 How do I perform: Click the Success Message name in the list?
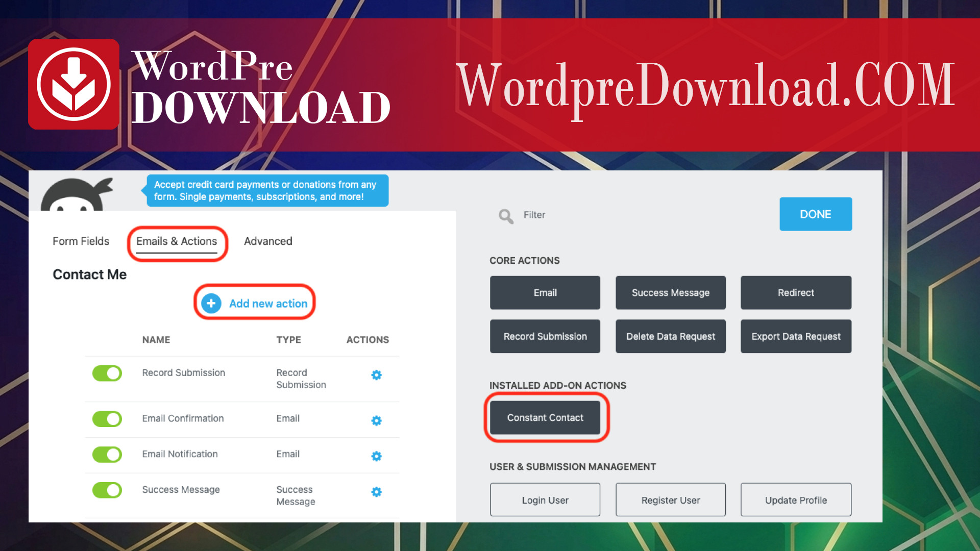point(181,490)
